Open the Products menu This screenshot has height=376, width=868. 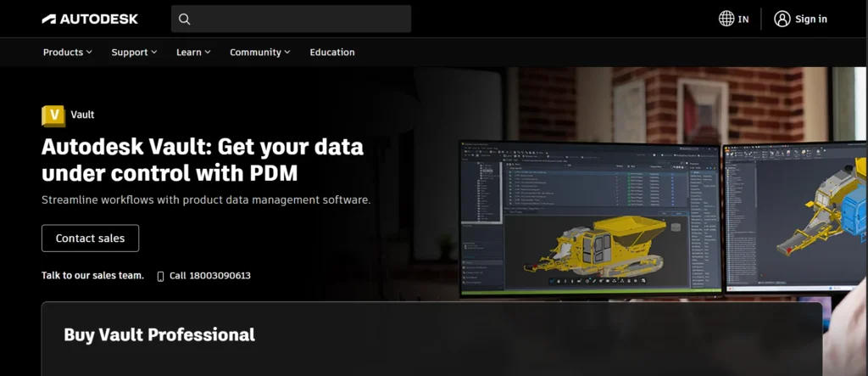tap(68, 52)
